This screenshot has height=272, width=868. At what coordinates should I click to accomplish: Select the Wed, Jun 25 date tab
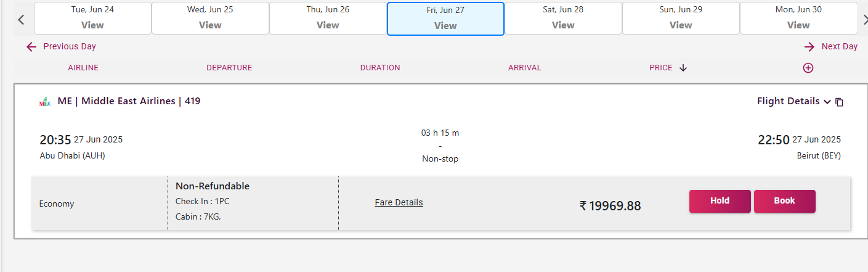pos(210,18)
